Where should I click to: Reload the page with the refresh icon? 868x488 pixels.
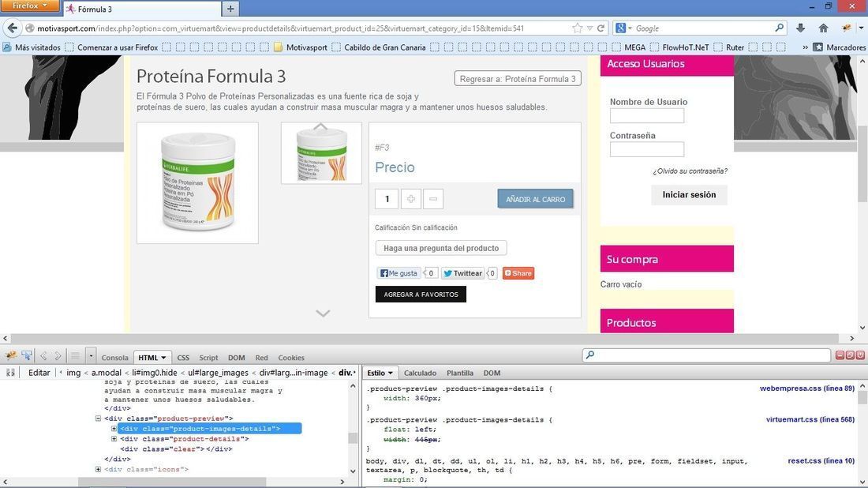[x=600, y=28]
